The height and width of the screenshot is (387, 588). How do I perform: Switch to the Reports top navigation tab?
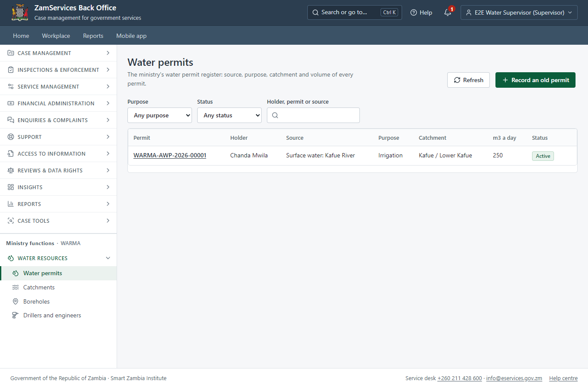click(93, 36)
